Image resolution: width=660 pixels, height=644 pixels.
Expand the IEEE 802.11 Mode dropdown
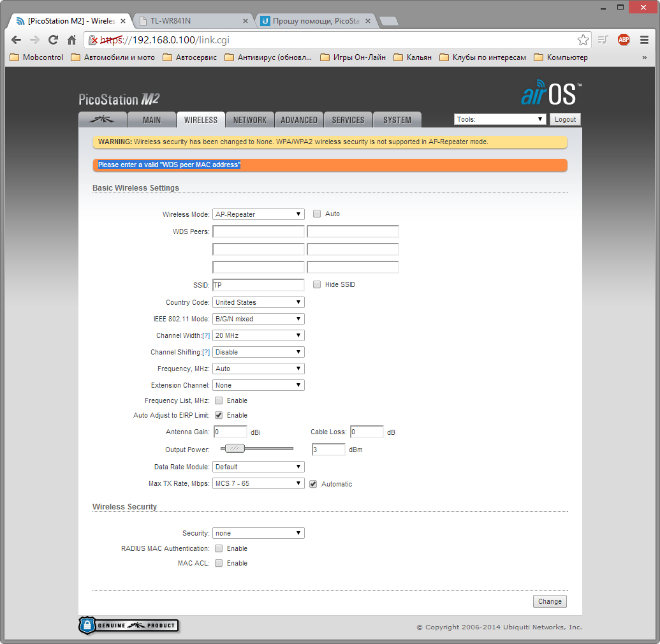(x=258, y=319)
